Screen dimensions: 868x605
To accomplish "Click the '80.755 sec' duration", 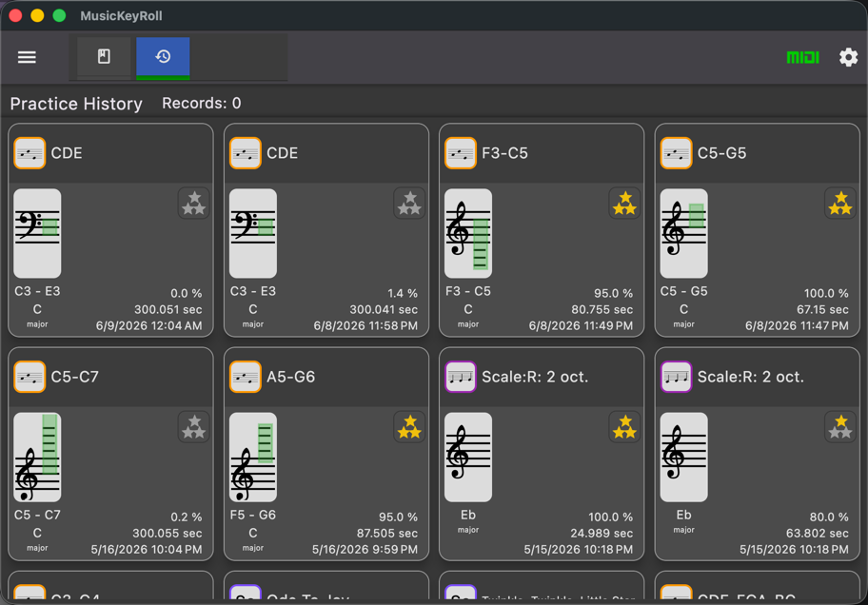I will tap(602, 309).
